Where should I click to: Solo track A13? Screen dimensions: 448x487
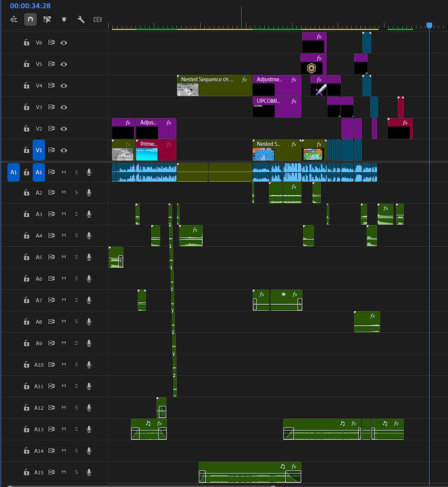[76, 429]
